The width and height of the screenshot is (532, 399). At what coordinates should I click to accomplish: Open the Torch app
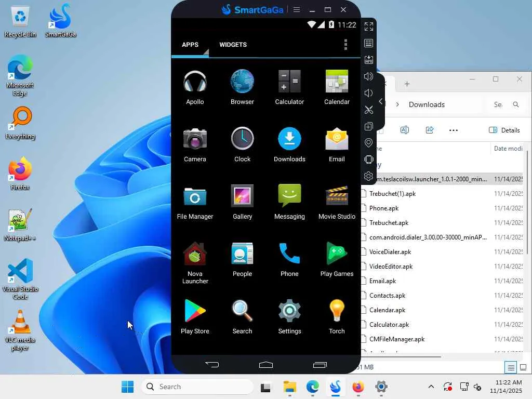click(337, 316)
